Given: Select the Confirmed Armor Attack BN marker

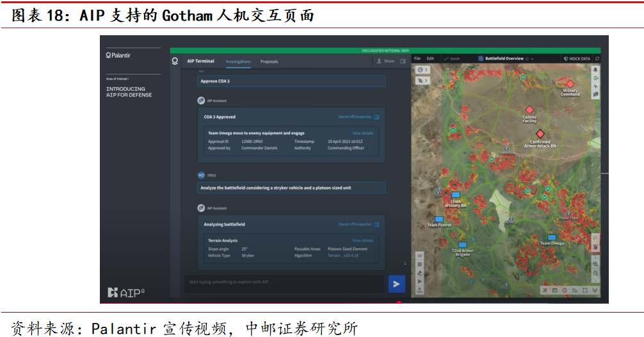Looking at the screenshot, I should (x=540, y=133).
